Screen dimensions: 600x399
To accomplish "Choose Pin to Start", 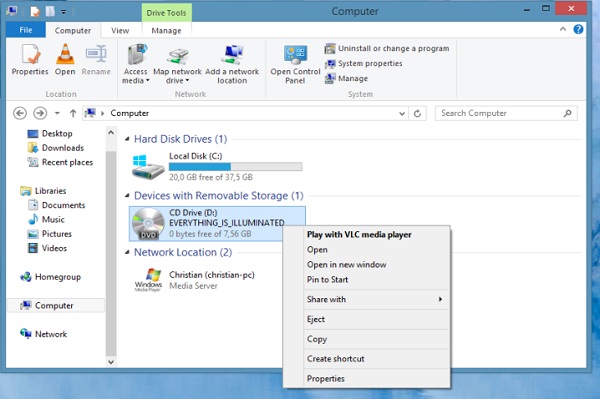I will 328,280.
